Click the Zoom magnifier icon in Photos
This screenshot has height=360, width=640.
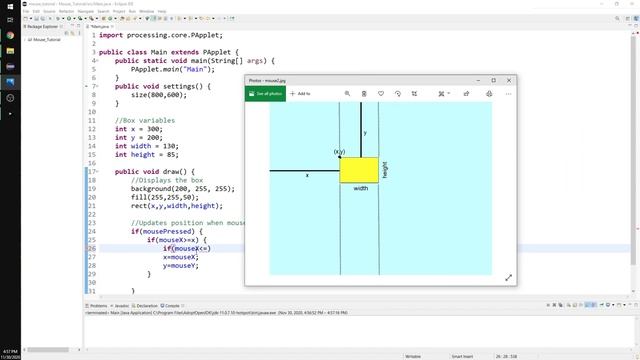pos(347,94)
